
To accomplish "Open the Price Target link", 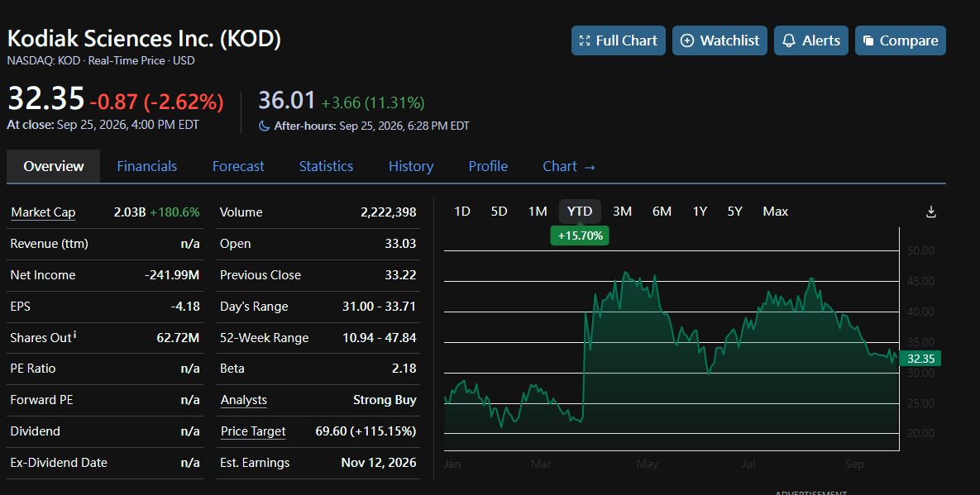I will (253, 431).
